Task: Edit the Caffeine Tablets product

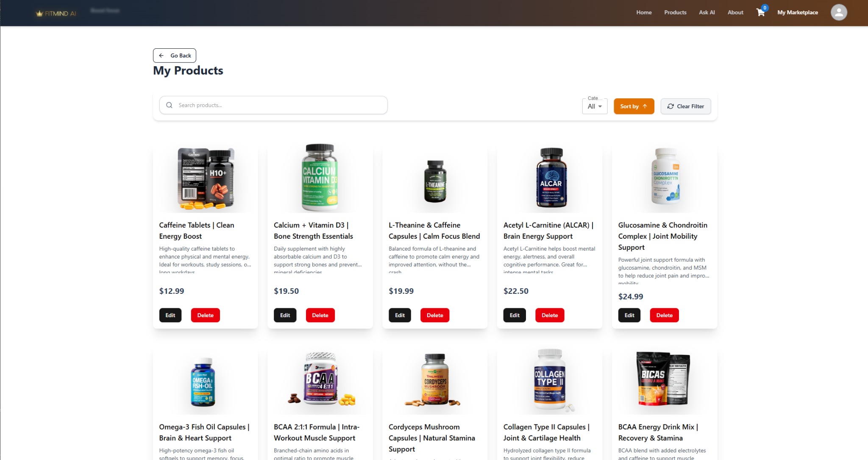Action: [x=170, y=315]
